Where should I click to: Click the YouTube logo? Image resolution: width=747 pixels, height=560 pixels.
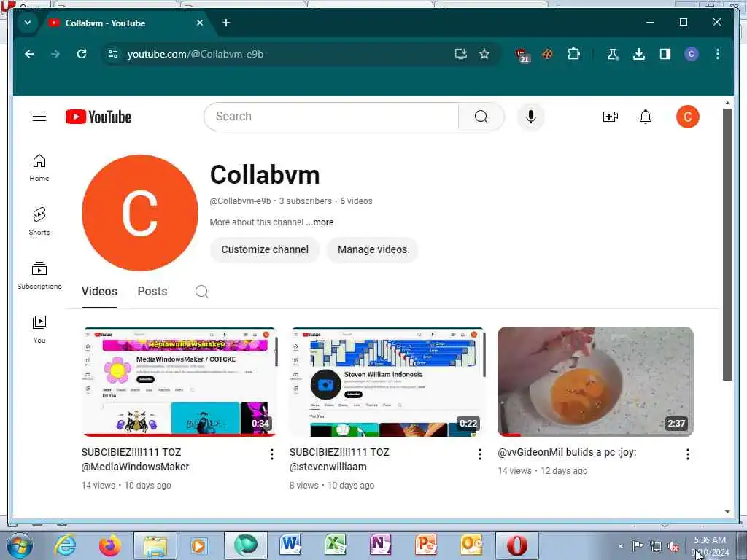(98, 117)
